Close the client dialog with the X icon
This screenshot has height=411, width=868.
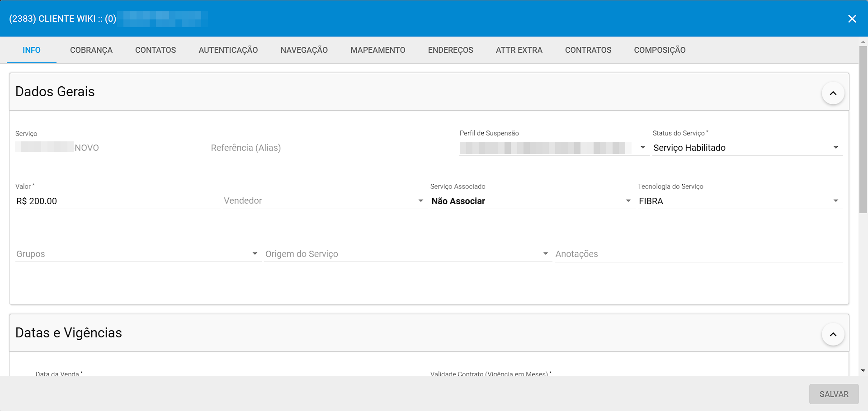(x=852, y=19)
